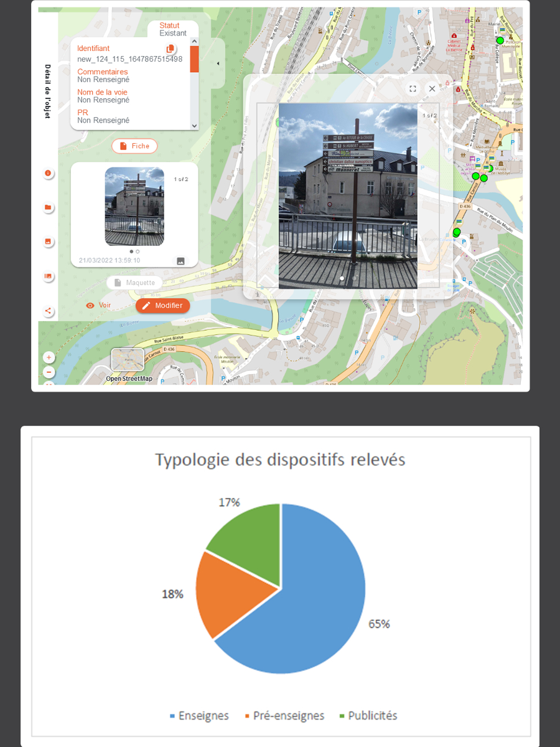Open the Détail de l'objet tab
Viewport: 560px width, 747px height.
click(x=47, y=92)
